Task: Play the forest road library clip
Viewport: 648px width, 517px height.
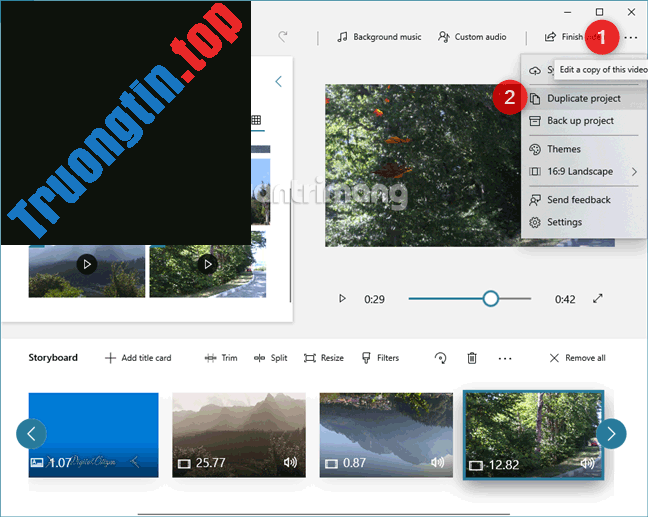Action: pos(208,264)
